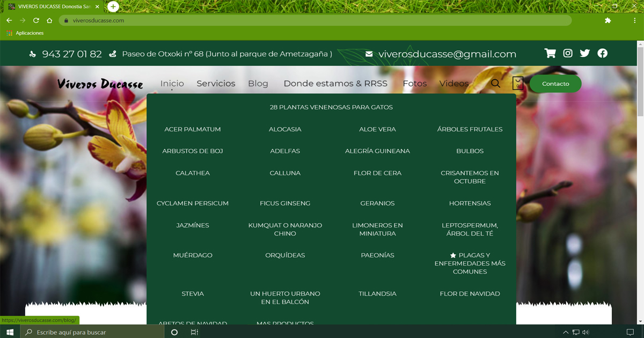The image size is (644, 338).
Task: Open the Blog menu item
Action: 258,83
